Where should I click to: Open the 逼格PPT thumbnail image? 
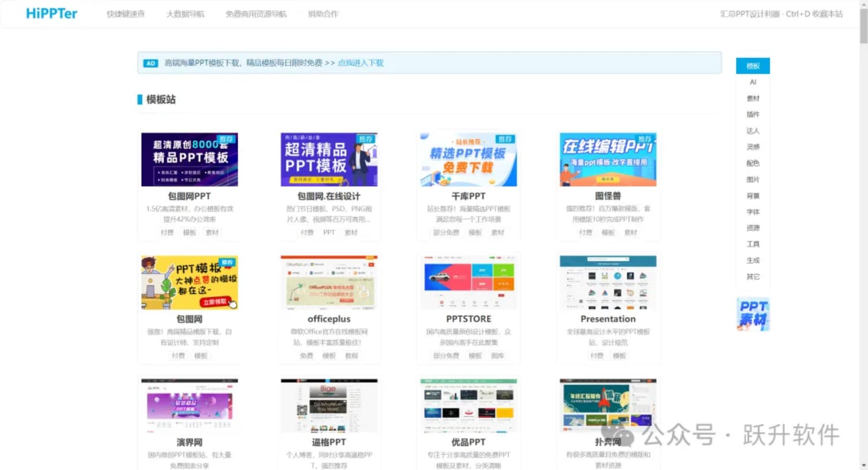point(329,406)
